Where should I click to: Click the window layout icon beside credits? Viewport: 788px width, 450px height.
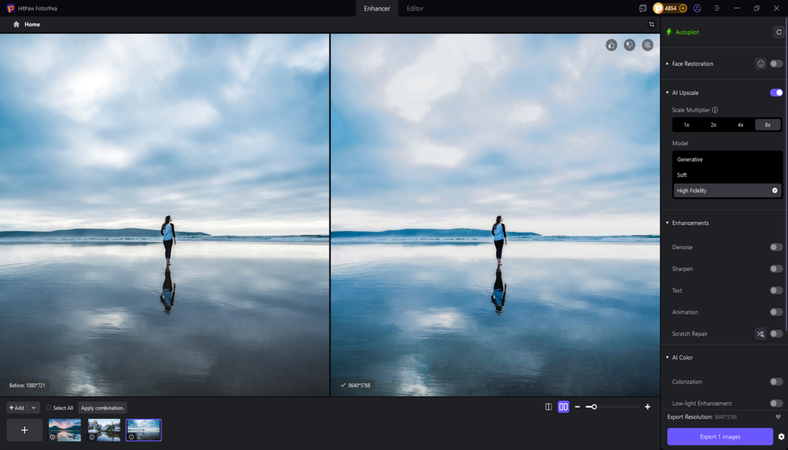[642, 9]
